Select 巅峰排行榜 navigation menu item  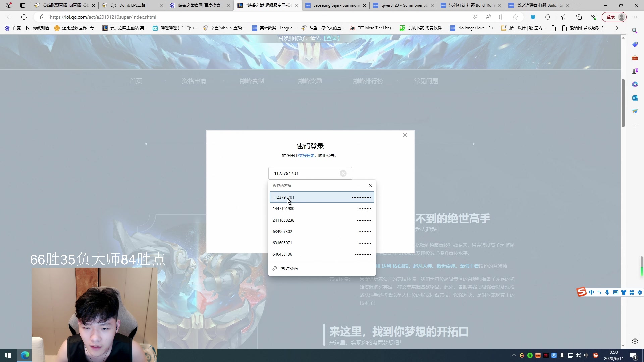click(x=368, y=81)
